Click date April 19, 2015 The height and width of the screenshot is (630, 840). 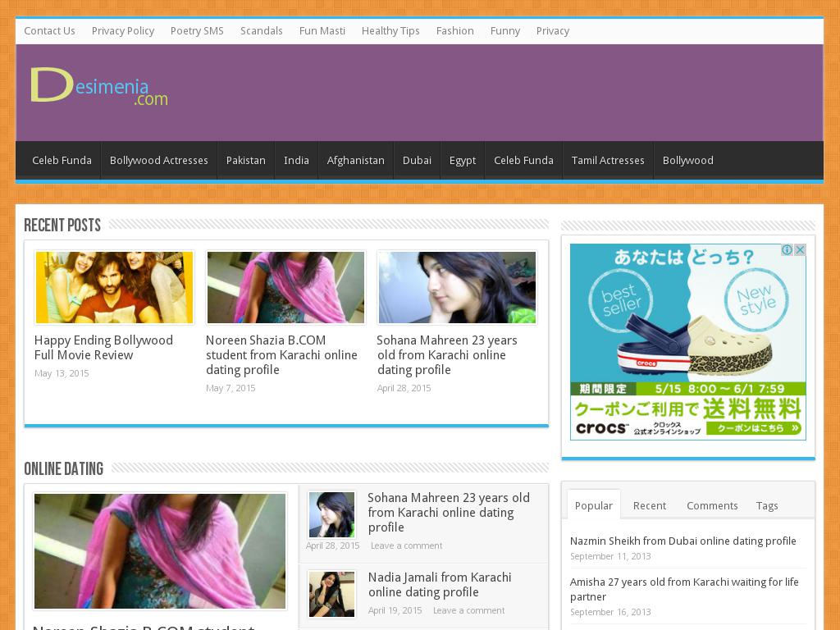click(395, 610)
